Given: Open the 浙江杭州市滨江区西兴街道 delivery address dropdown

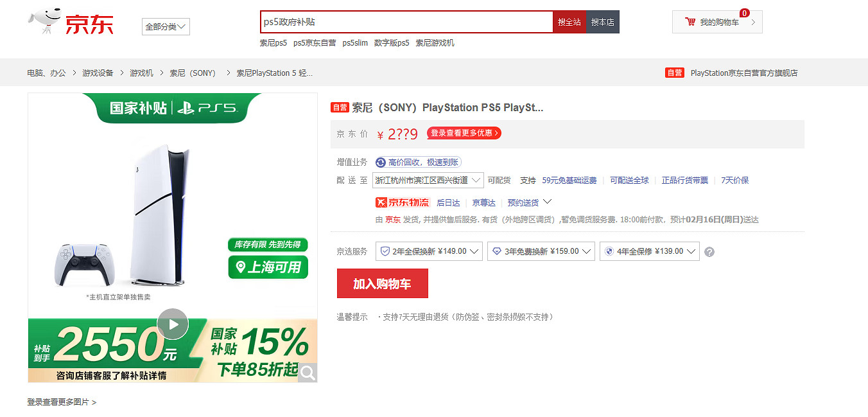Looking at the screenshot, I should tap(429, 180).
